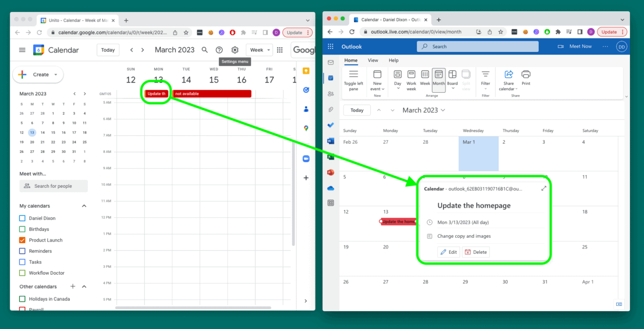Open Google Calendar's Settings menu gear
The image size is (644, 329).
(235, 49)
